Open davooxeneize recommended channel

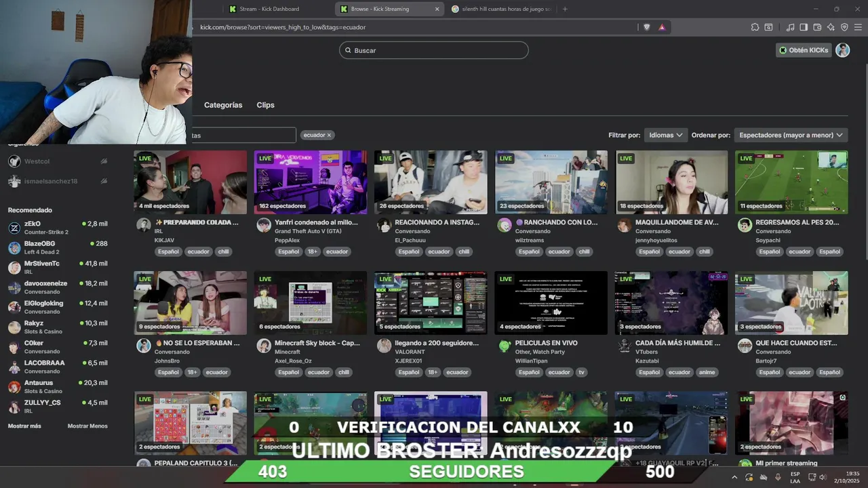[58, 287]
